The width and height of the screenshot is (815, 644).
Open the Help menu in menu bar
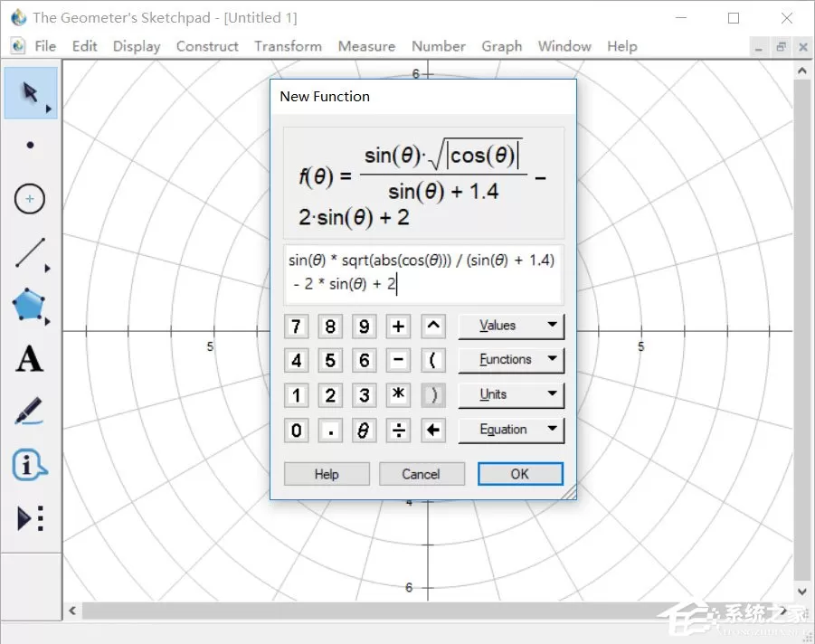[x=621, y=46]
